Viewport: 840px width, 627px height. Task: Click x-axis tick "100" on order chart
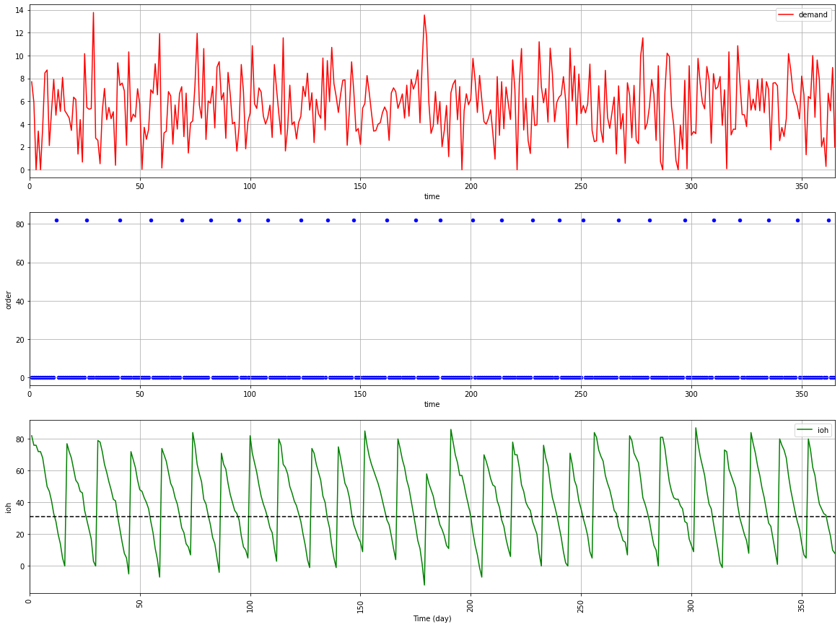[250, 394]
